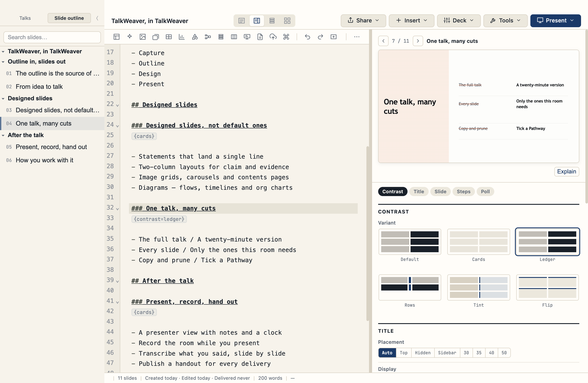Image resolution: width=588 pixels, height=383 pixels.
Task: Collapse the left sidebar panel
Action: (97, 18)
